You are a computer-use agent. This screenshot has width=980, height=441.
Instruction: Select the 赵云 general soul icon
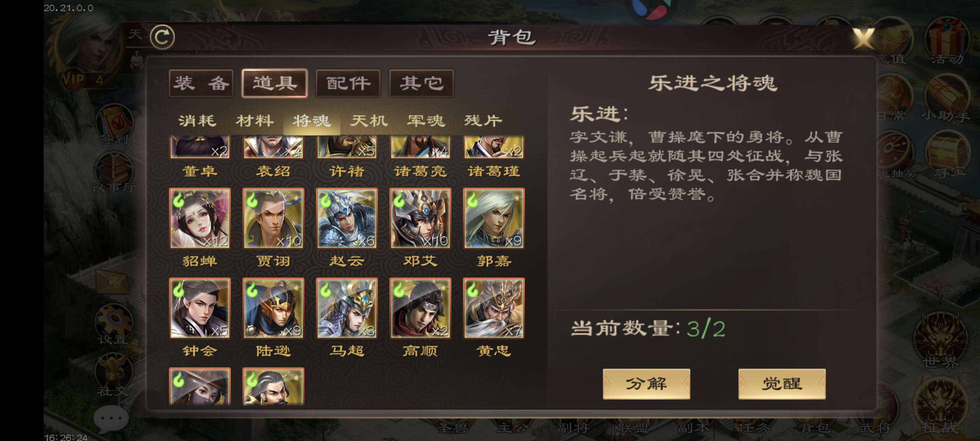pos(346,218)
